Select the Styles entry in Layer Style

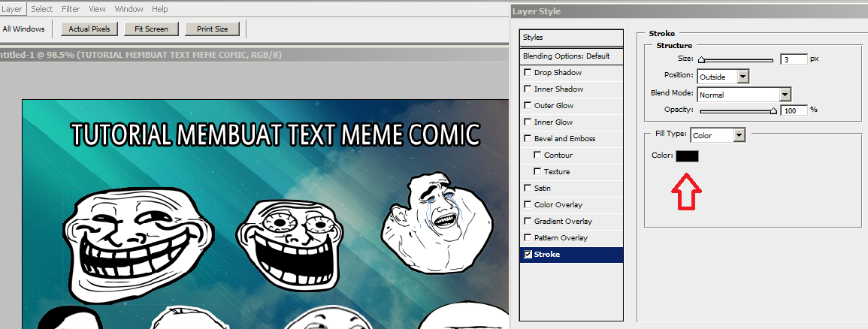point(571,38)
